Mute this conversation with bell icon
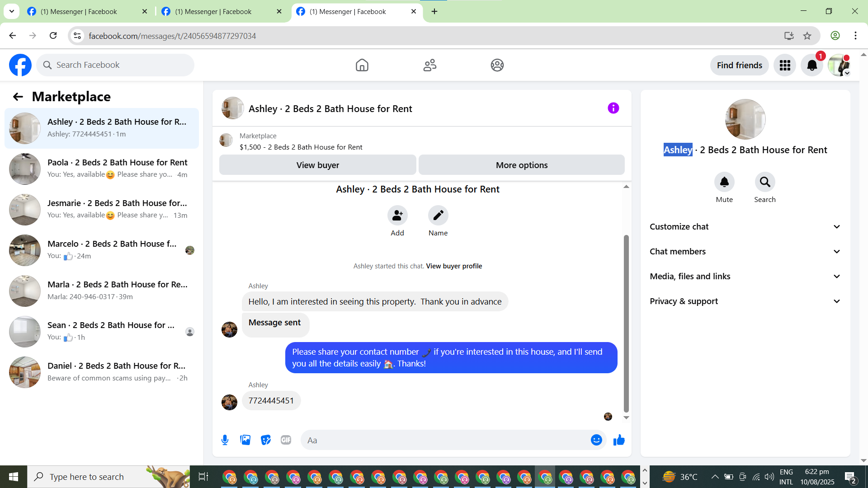 (x=724, y=182)
